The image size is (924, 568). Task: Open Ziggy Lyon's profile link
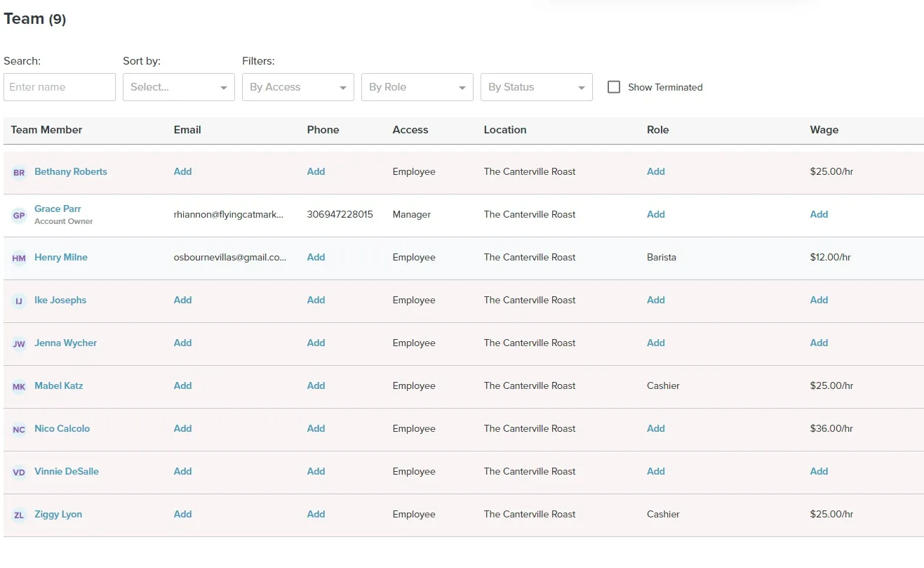(x=58, y=514)
